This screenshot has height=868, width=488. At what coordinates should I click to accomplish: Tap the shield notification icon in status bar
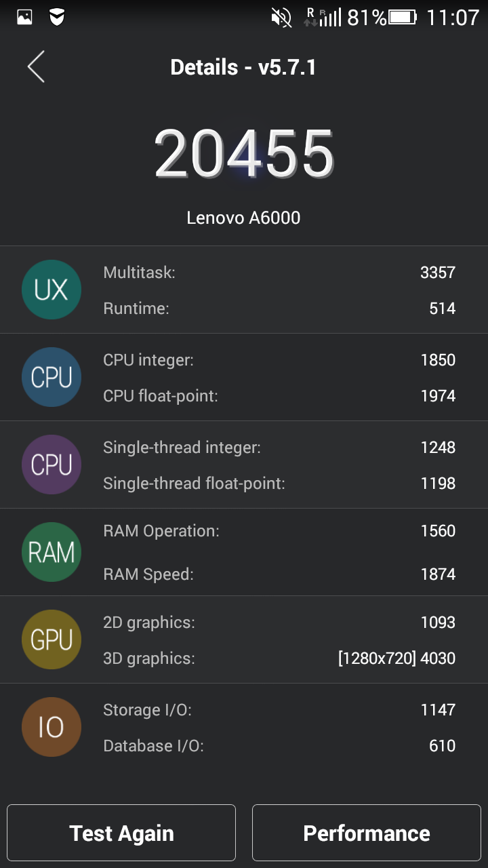tap(58, 17)
